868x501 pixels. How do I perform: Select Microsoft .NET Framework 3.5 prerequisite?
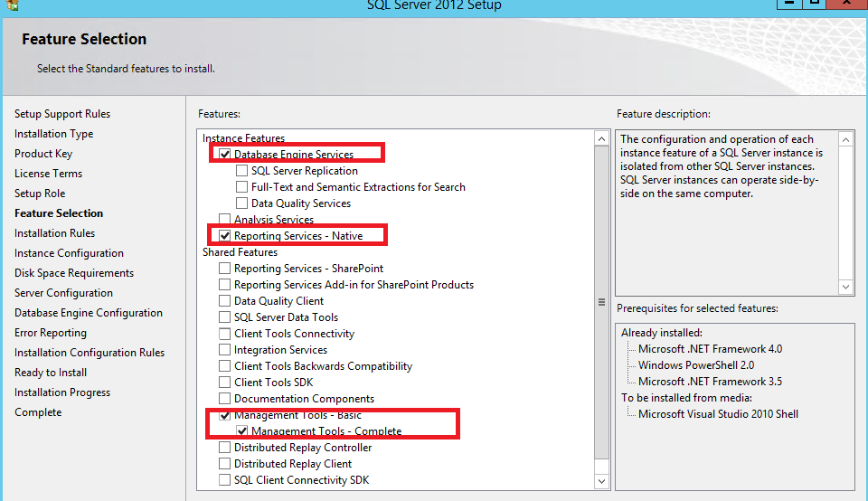coord(711,382)
